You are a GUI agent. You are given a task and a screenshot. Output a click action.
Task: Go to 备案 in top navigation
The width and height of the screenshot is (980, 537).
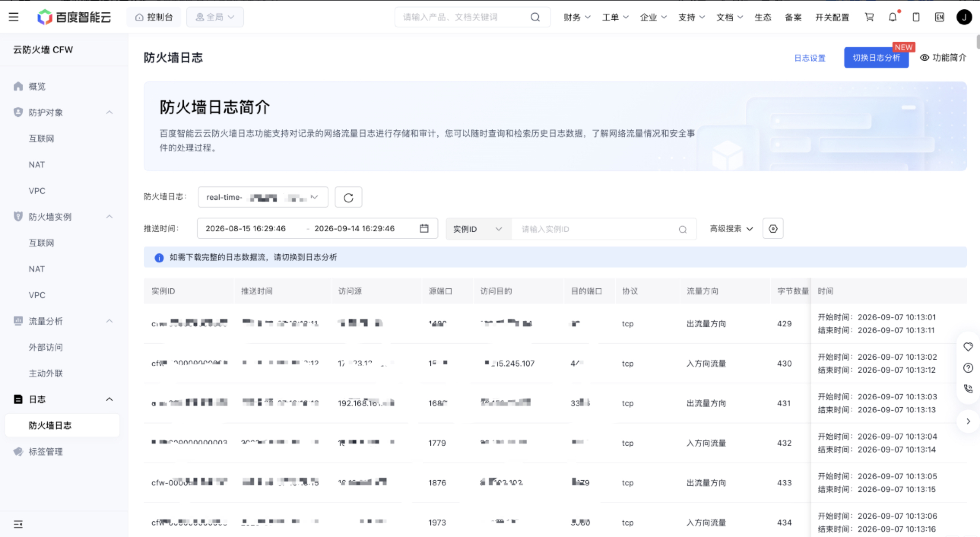coord(793,17)
